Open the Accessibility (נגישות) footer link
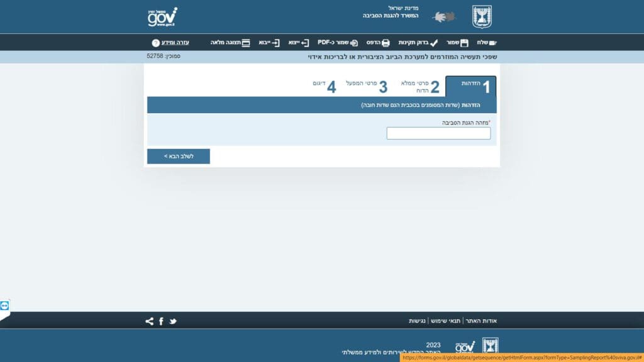The width and height of the screenshot is (644, 362). point(418,321)
